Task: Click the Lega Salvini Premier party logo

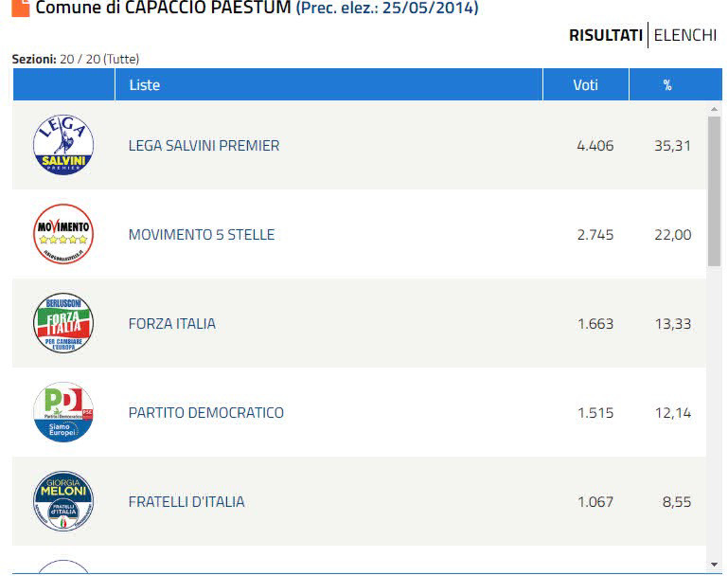Action: (x=63, y=145)
